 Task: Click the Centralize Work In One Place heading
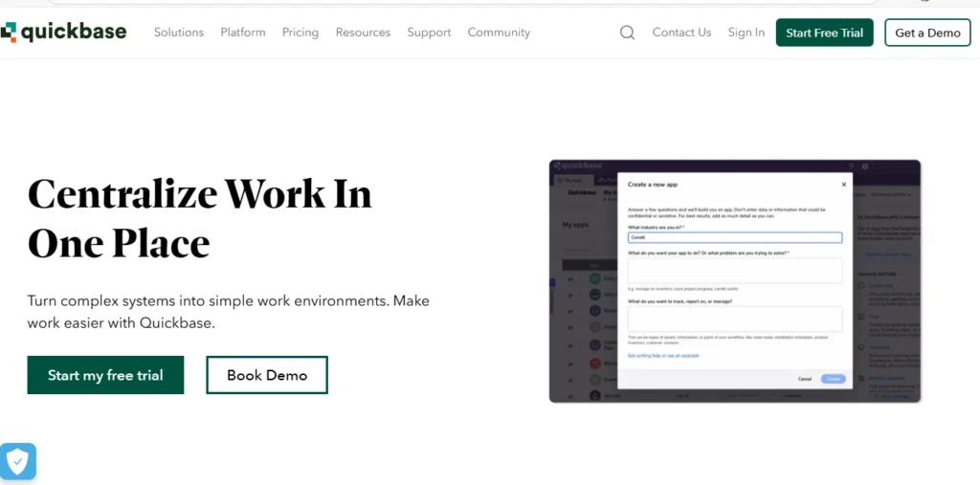(x=200, y=218)
